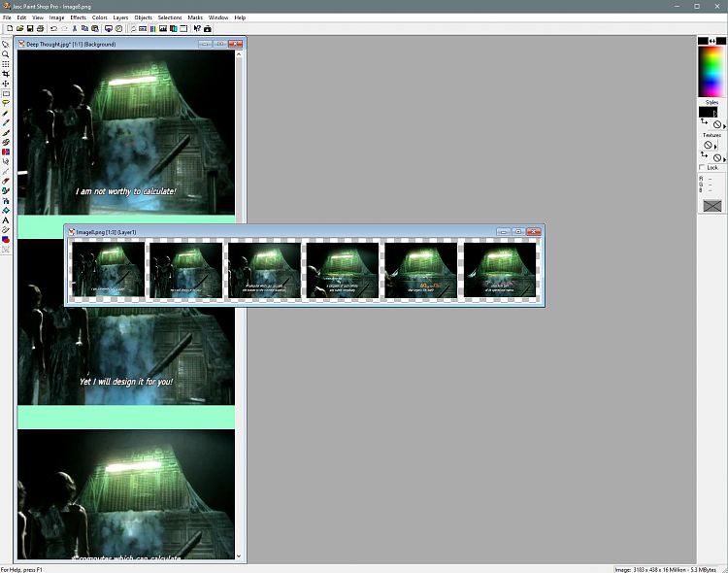Select the Deform tool
728x573 pixels.
click(x=6, y=64)
